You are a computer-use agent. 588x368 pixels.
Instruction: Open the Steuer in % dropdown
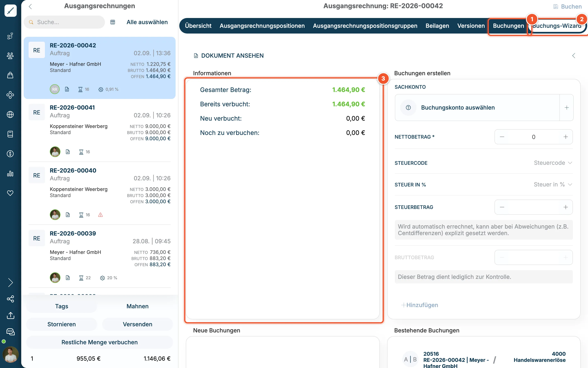pos(553,184)
